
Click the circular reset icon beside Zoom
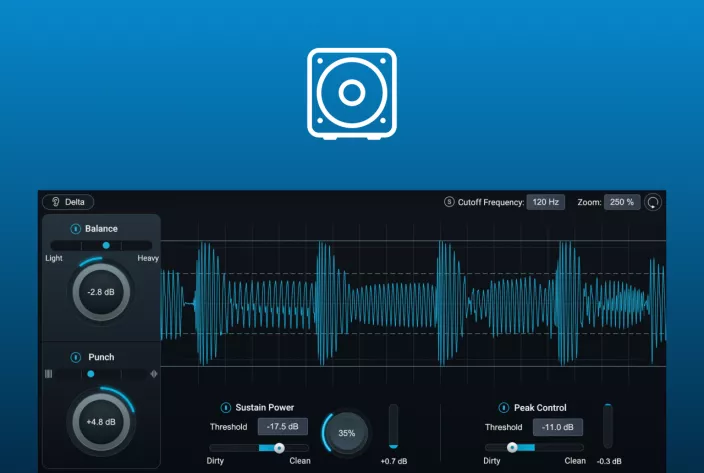pyautogui.click(x=654, y=202)
